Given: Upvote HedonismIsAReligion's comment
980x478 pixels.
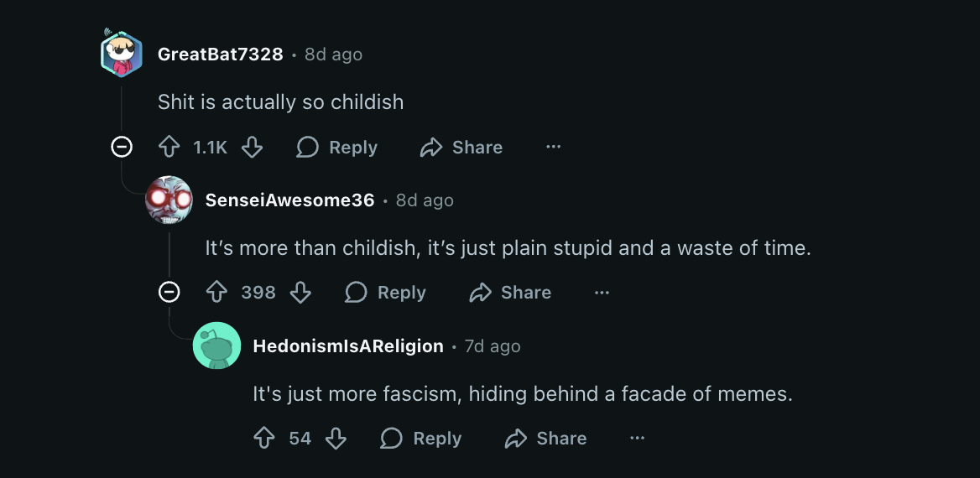Looking at the screenshot, I should pyautogui.click(x=265, y=439).
